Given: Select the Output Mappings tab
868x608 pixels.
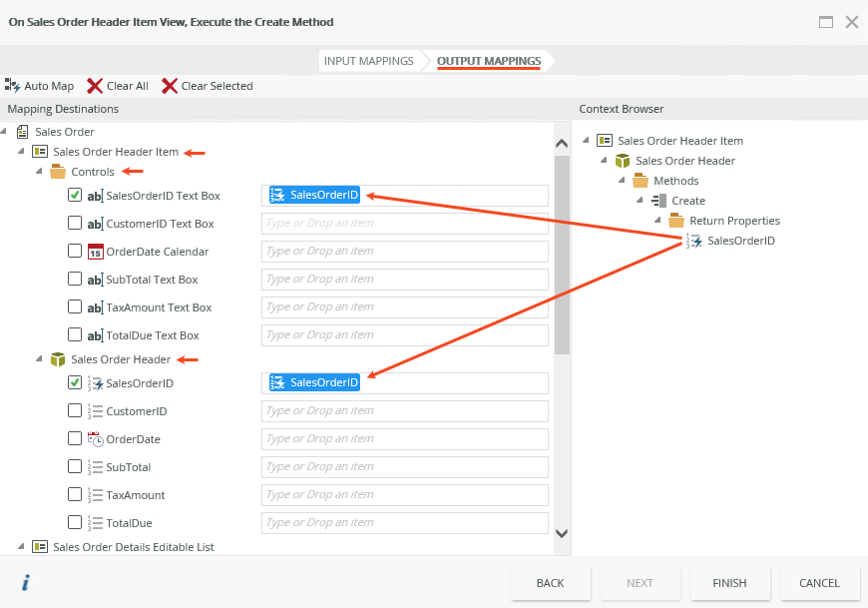Looking at the screenshot, I should [x=489, y=61].
